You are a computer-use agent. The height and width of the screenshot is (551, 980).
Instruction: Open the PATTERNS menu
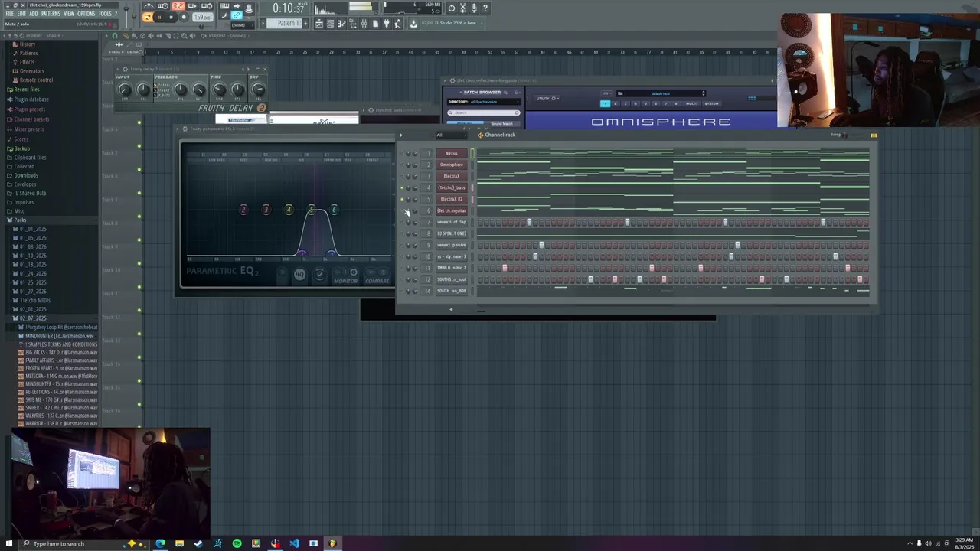click(x=51, y=14)
